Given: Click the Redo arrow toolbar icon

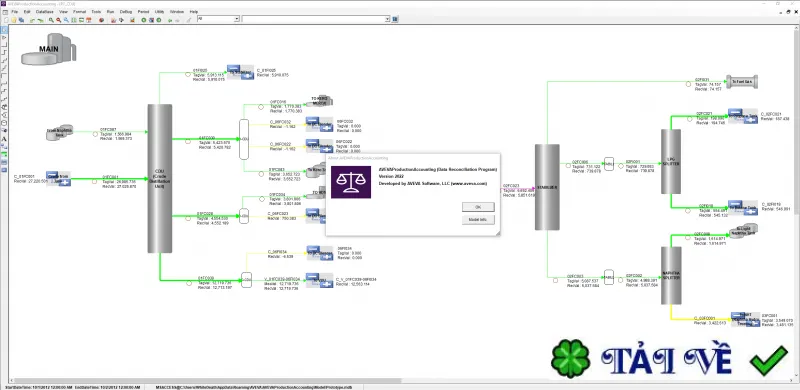Looking at the screenshot, I should click(x=40, y=20).
